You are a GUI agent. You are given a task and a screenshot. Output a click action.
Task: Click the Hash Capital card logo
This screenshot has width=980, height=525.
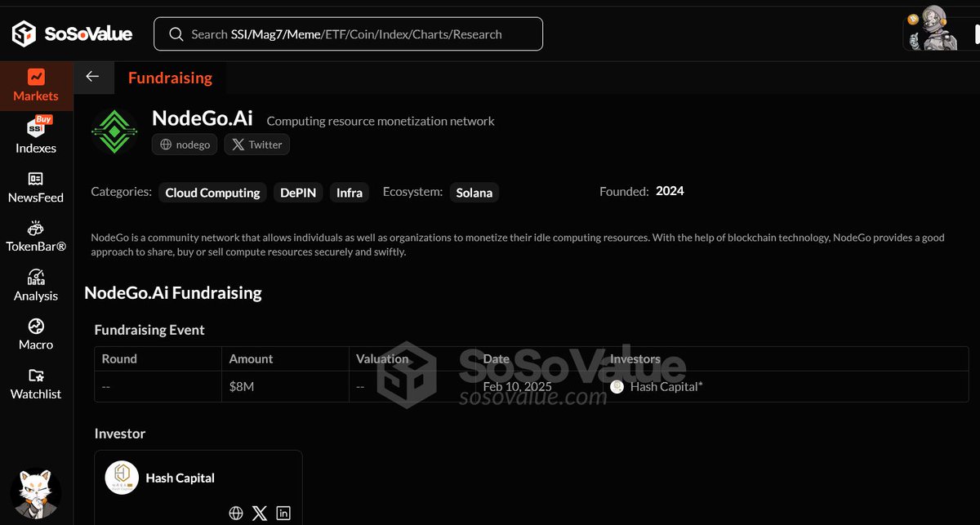122,478
